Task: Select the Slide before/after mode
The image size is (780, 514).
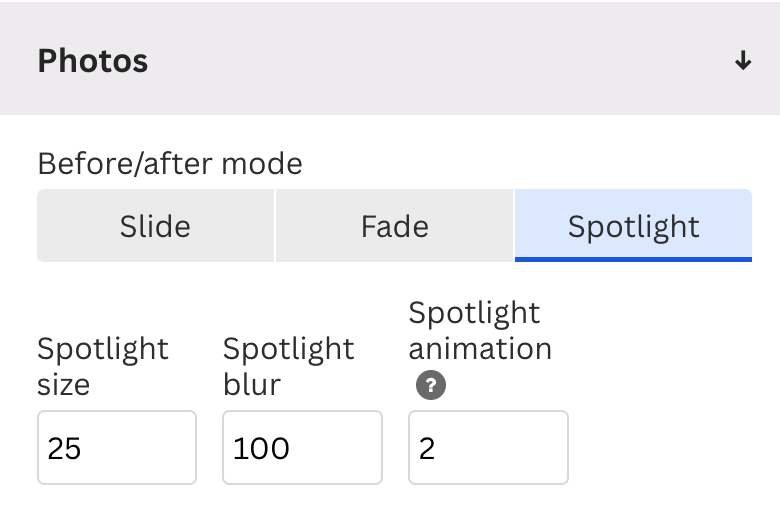Action: coord(155,226)
